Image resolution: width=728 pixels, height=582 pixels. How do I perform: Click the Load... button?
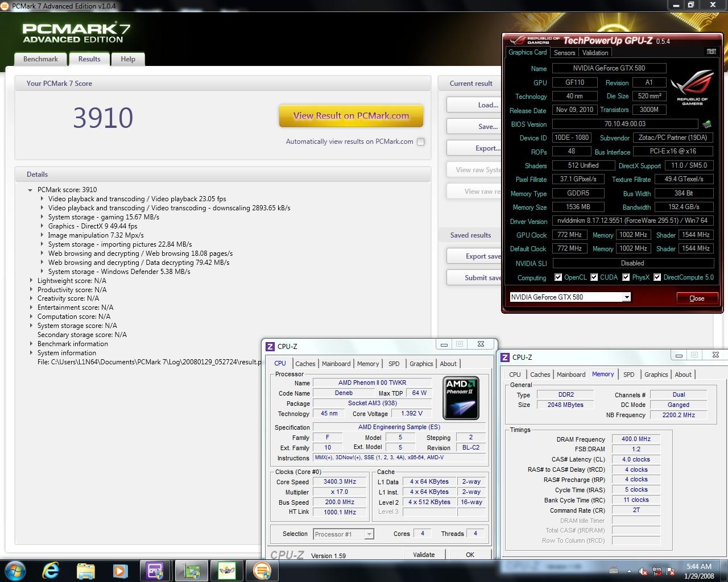tap(474, 105)
